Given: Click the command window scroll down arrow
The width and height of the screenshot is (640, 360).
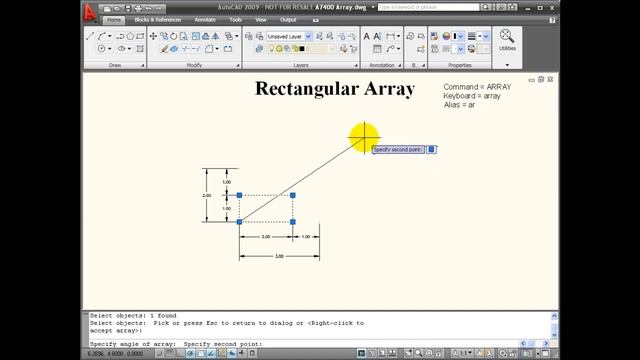Looking at the screenshot, I should [554, 334].
